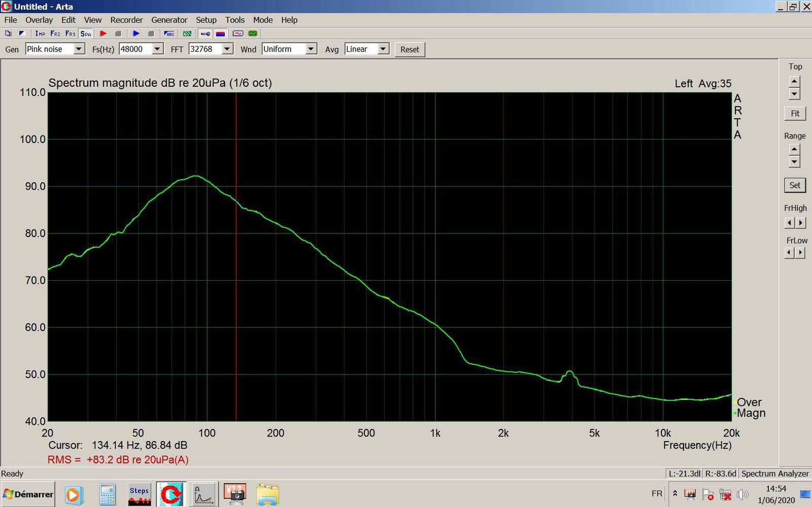
Task: Open the Help menu
Action: point(289,20)
